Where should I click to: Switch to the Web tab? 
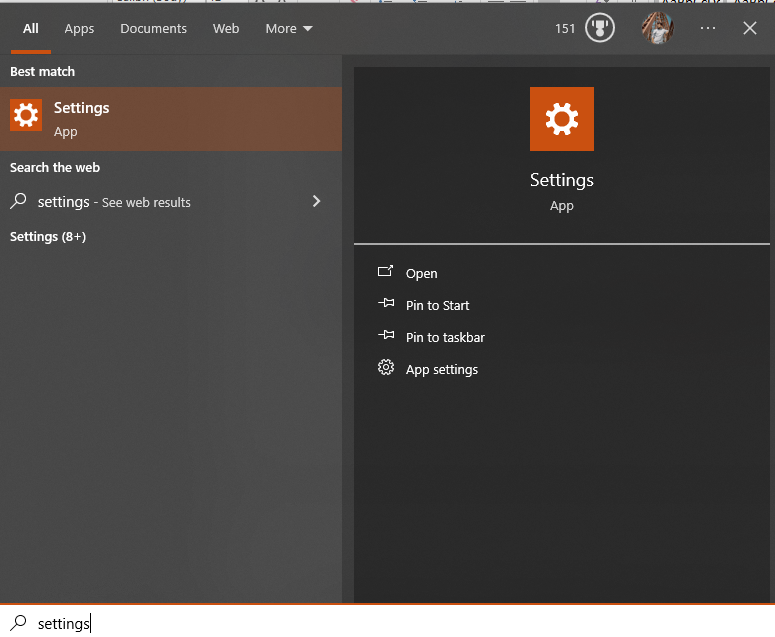click(x=226, y=29)
